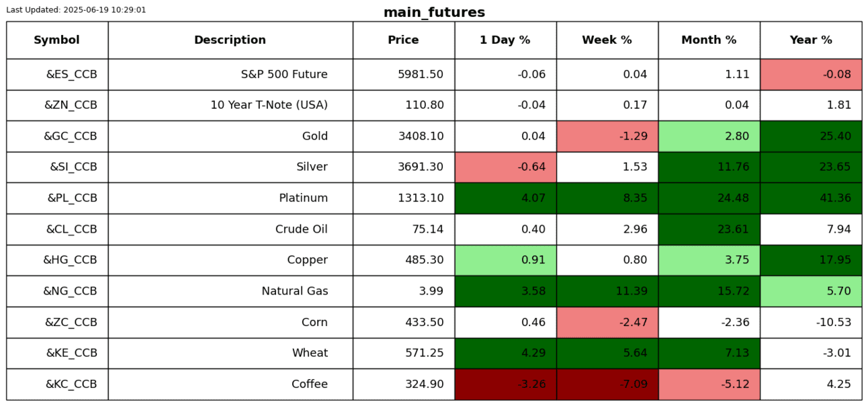Click Coffee's dark red -7.09 week cell
The width and height of the screenshot is (868, 406).
point(607,384)
